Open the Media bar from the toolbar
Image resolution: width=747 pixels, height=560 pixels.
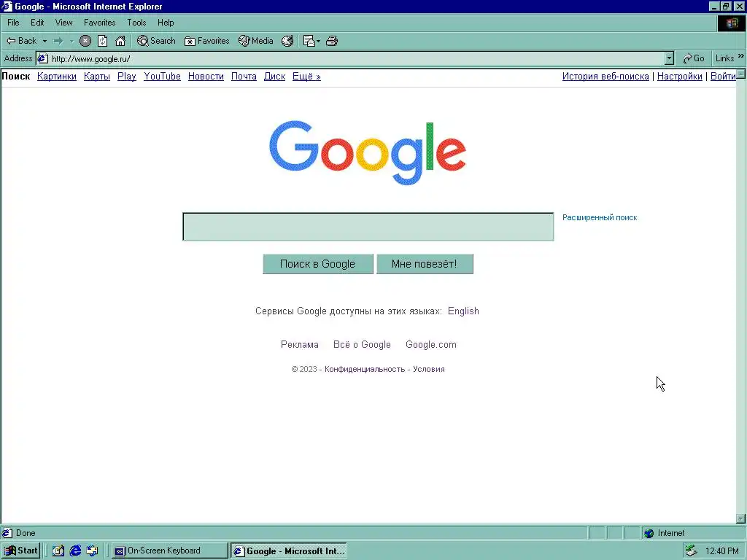(x=256, y=41)
